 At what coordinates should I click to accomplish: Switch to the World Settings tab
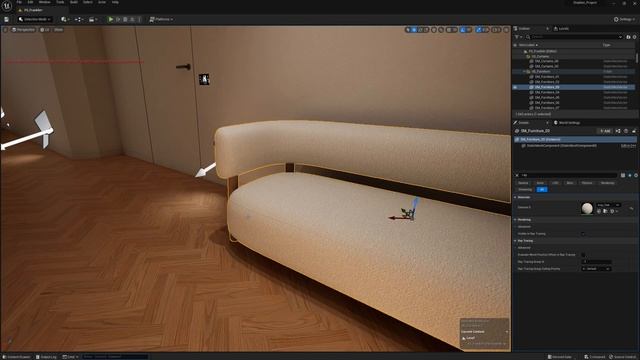[x=567, y=122]
